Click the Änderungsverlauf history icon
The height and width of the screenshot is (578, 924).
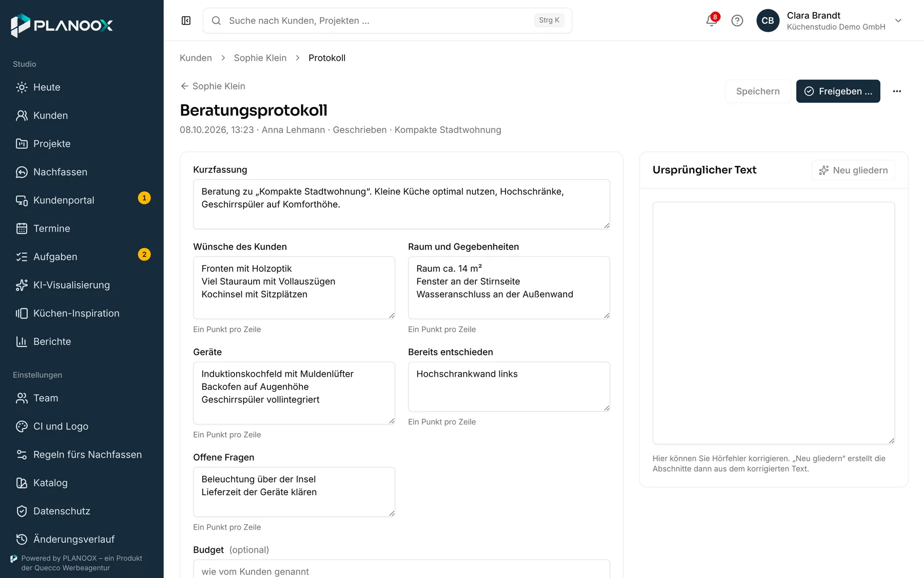tap(22, 539)
